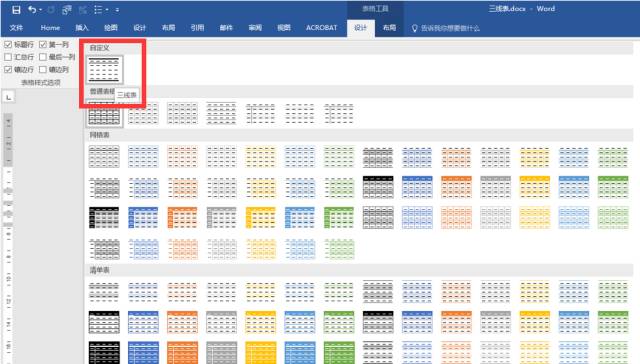
Task: Redo the last undone action
Action: click(51, 9)
